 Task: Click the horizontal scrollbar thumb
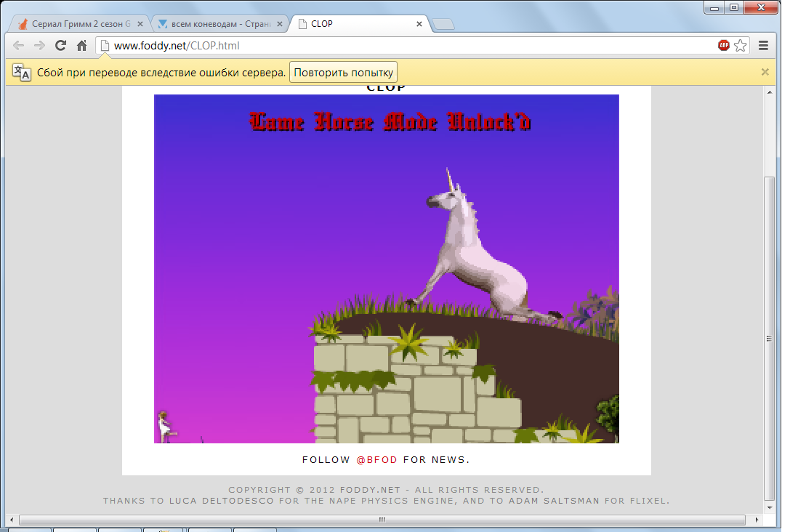coord(382,520)
